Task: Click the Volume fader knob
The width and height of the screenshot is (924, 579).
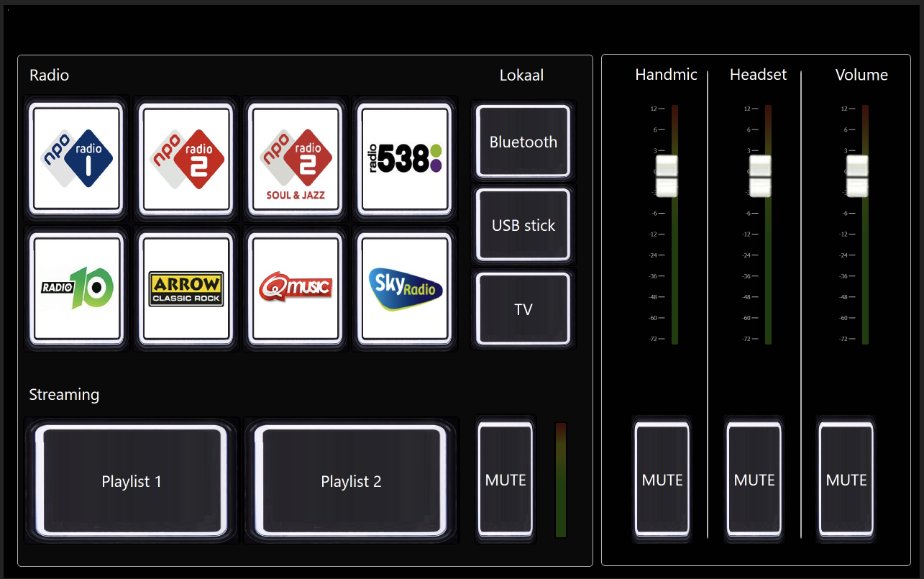Action: [857, 175]
